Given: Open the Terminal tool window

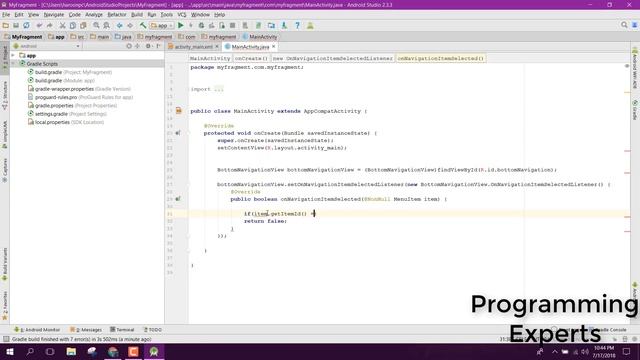Looking at the screenshot, I should pos(122,330).
